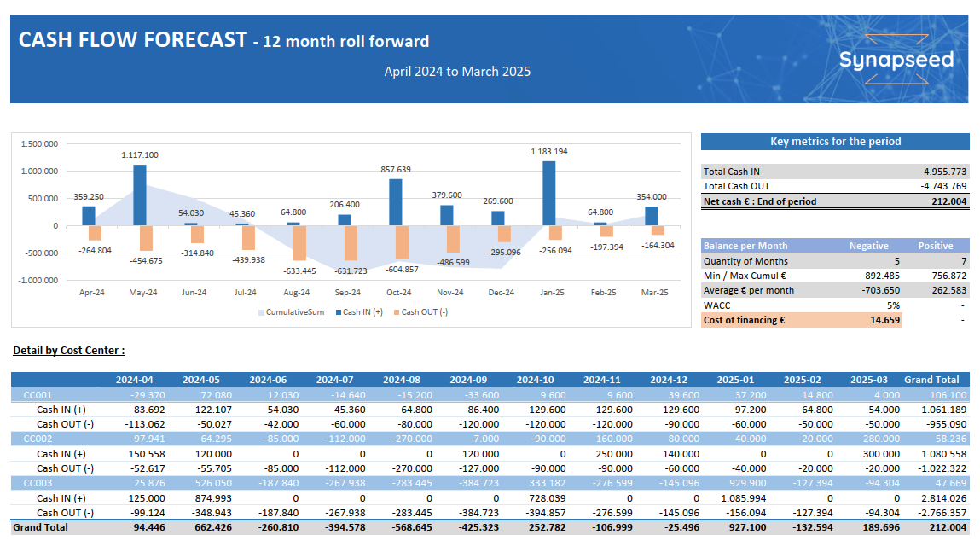This screenshot has width=980, height=541.
Task: Click the 857.639 data label in chart
Action: (396, 170)
